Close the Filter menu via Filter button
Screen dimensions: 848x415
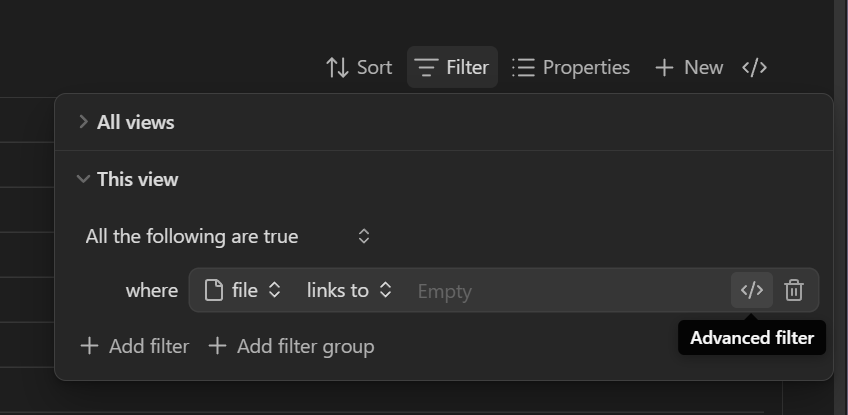(453, 68)
